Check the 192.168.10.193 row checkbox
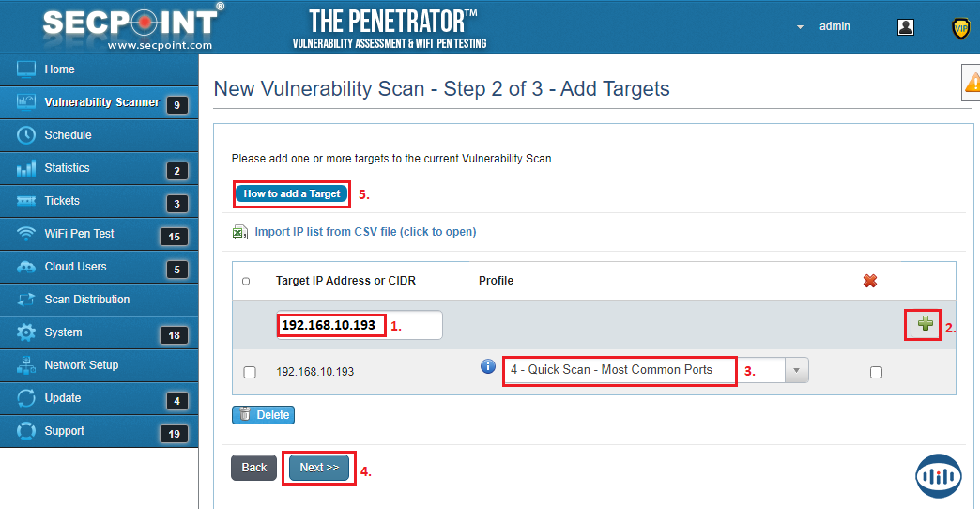The height and width of the screenshot is (509, 980). tap(250, 372)
